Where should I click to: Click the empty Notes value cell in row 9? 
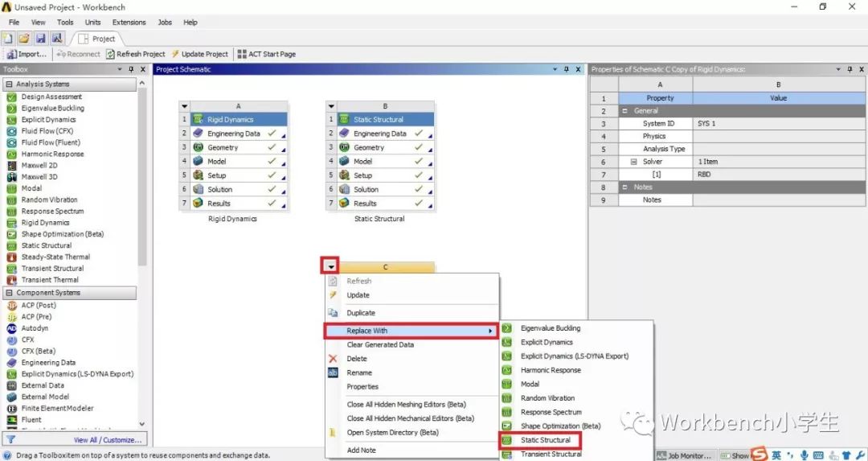pyautogui.click(x=779, y=200)
